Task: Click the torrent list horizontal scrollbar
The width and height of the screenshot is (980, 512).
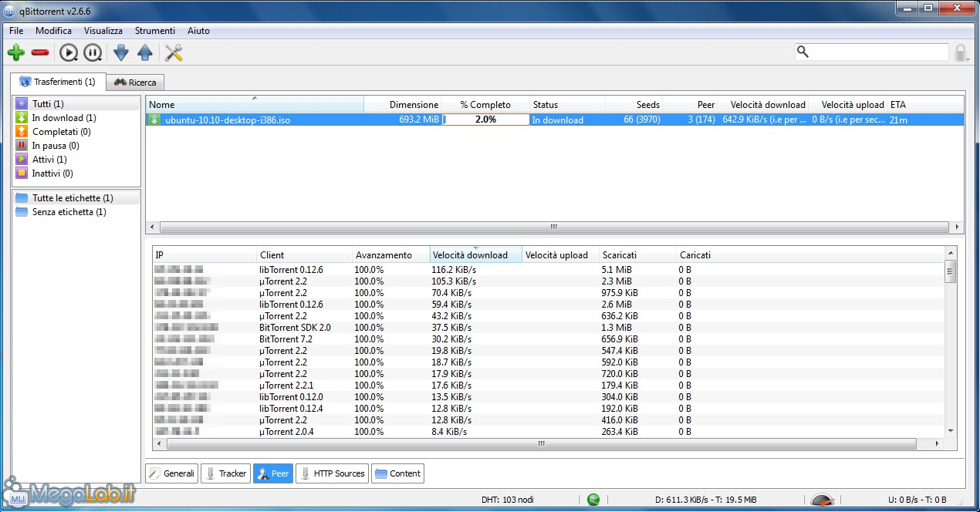Action: pos(555,227)
